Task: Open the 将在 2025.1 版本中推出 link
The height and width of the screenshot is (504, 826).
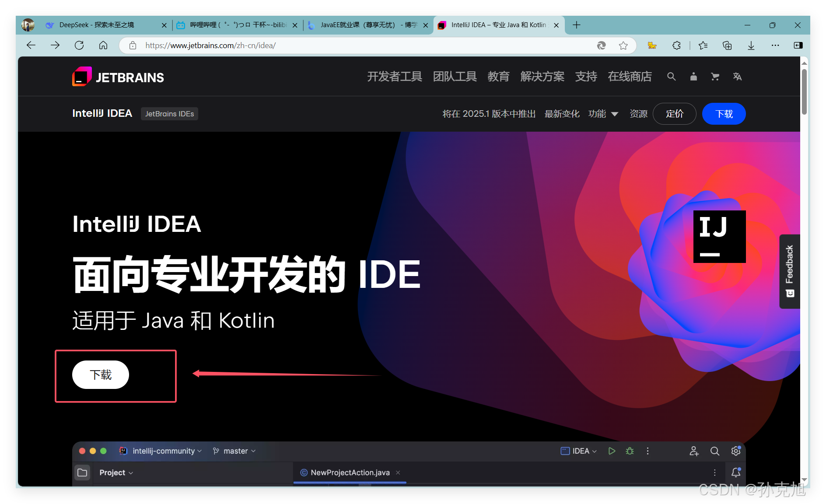Action: pyautogui.click(x=489, y=114)
